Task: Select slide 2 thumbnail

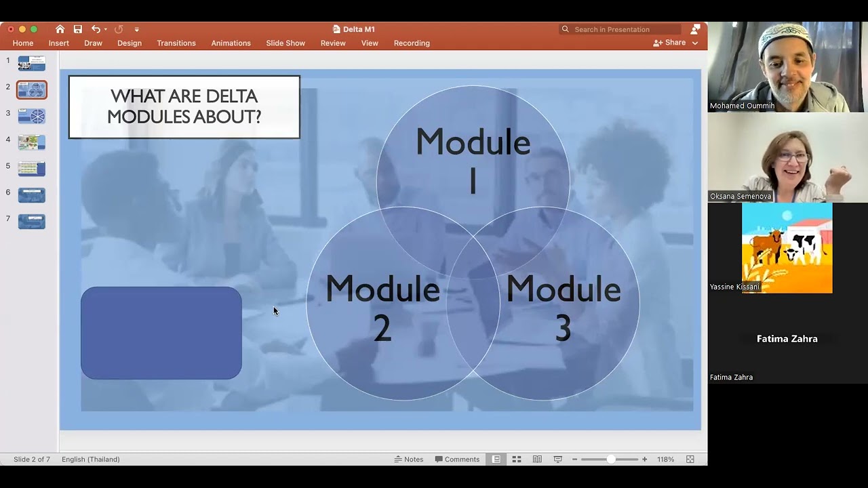Action: (x=32, y=90)
